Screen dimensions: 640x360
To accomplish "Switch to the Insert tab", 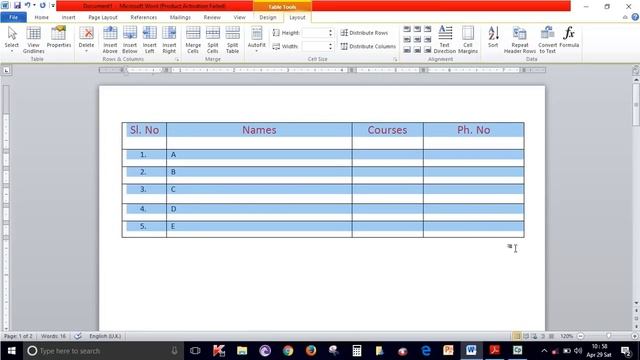I will click(x=69, y=18).
